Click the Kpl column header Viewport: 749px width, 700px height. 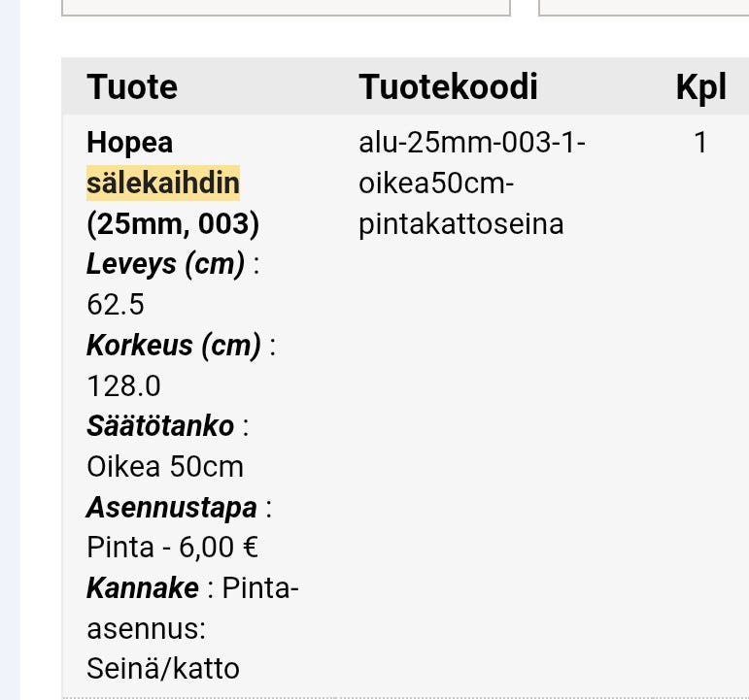click(x=700, y=87)
